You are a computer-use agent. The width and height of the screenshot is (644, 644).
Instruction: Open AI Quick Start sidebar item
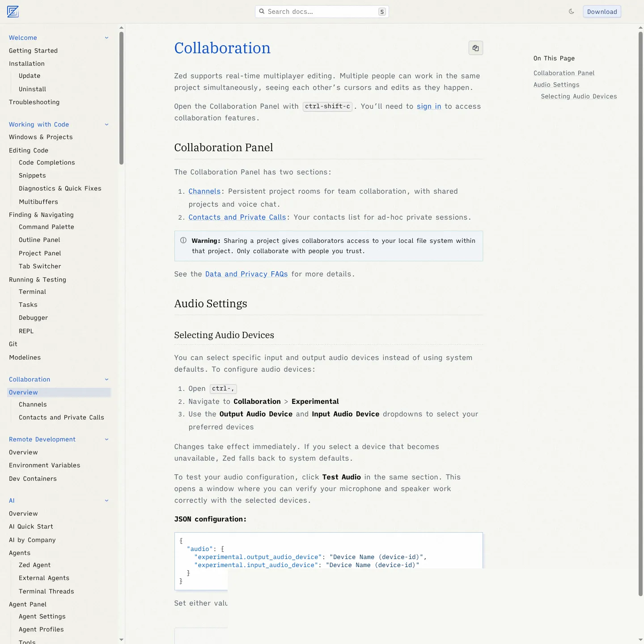31,526
